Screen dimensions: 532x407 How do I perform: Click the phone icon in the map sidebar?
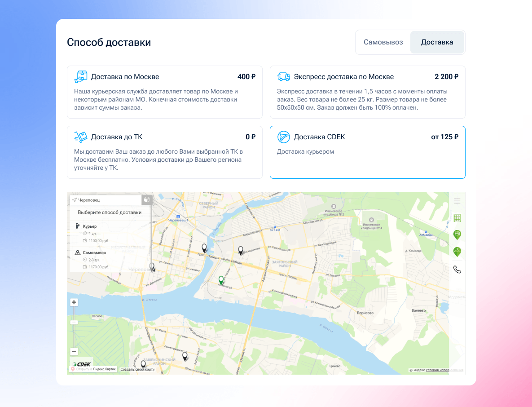point(457,270)
